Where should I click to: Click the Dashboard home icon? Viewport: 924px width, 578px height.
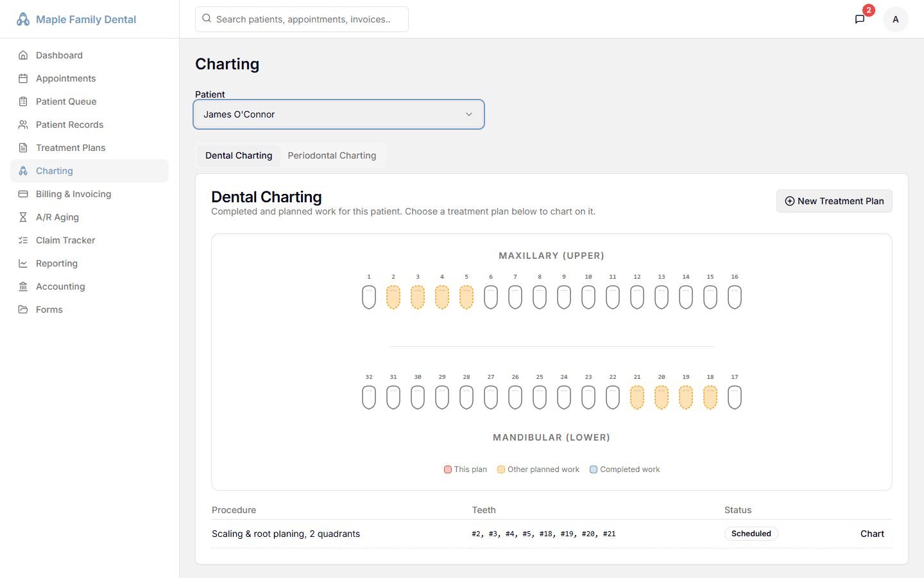[23, 55]
